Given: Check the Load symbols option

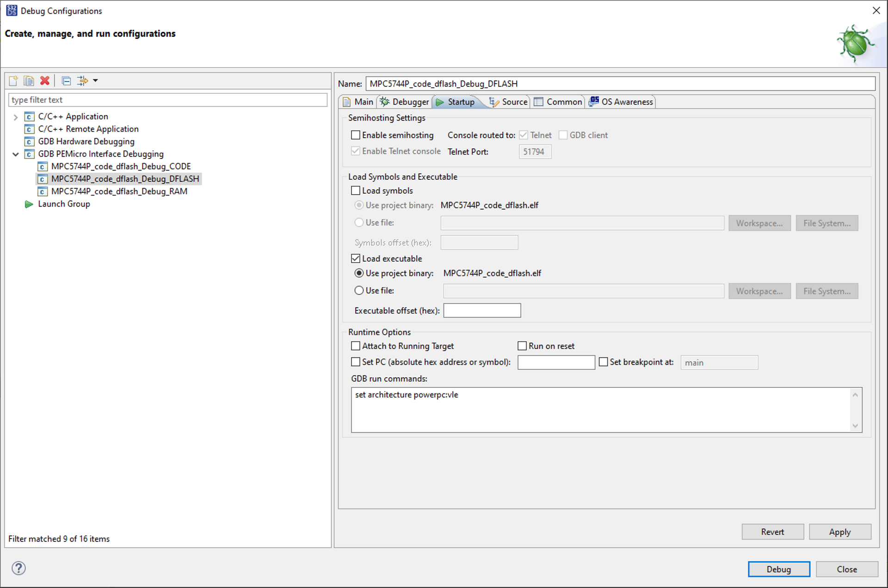Looking at the screenshot, I should [x=356, y=190].
